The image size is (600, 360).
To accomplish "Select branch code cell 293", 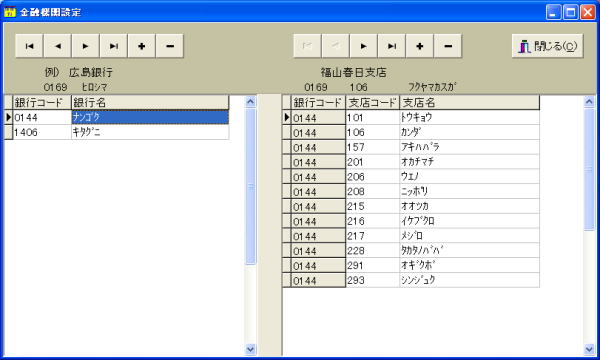I will click(x=373, y=280).
